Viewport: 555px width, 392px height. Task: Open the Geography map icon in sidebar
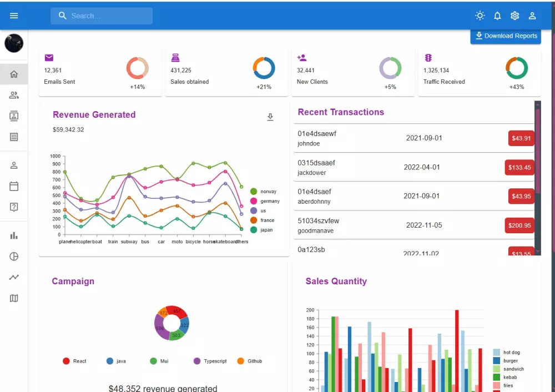click(14, 298)
